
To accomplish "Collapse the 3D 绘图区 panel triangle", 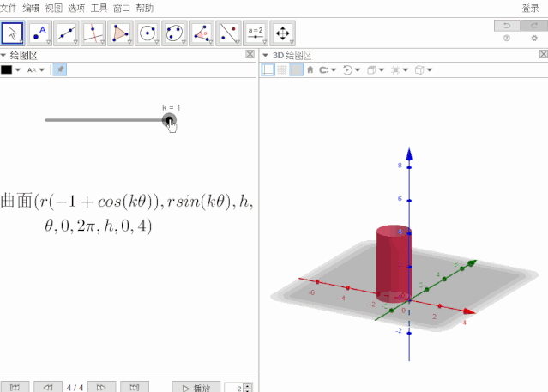I will 265,55.
